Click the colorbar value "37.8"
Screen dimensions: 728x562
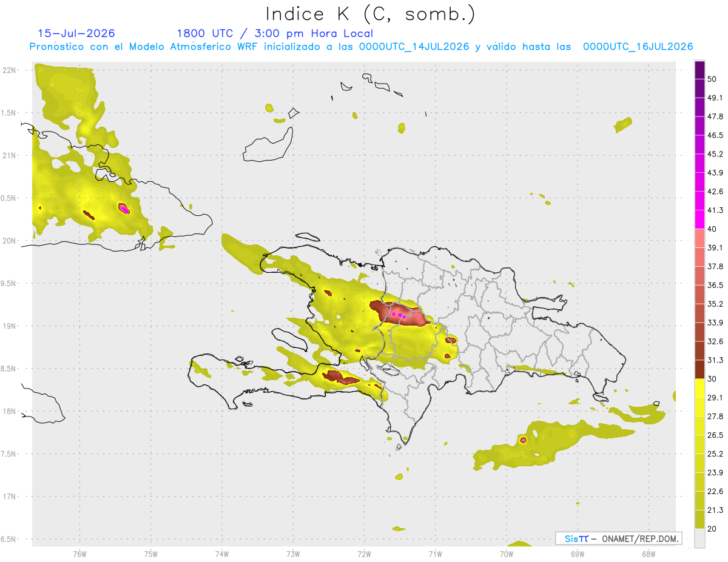[715, 267]
